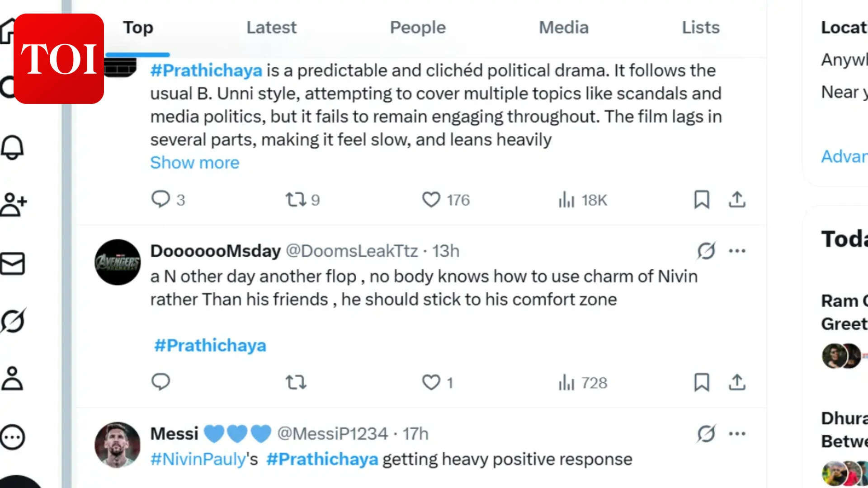Open Messages envelope icon

(13, 263)
